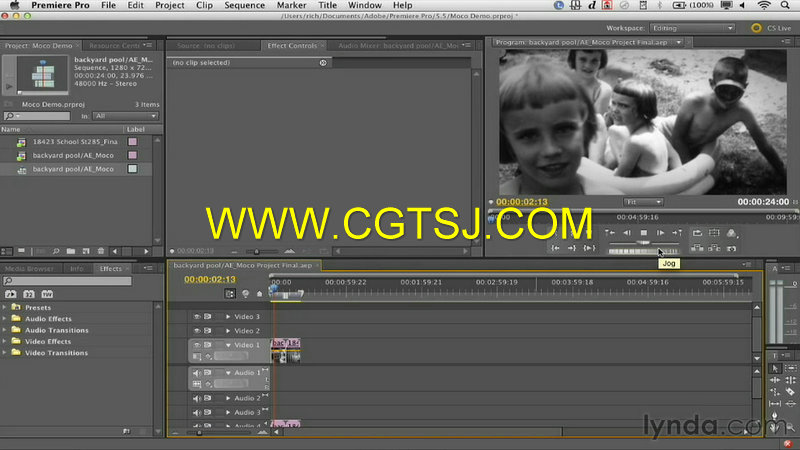Open the Workspace Editing dropdown
Screen dimensions: 800x450
click(x=692, y=28)
